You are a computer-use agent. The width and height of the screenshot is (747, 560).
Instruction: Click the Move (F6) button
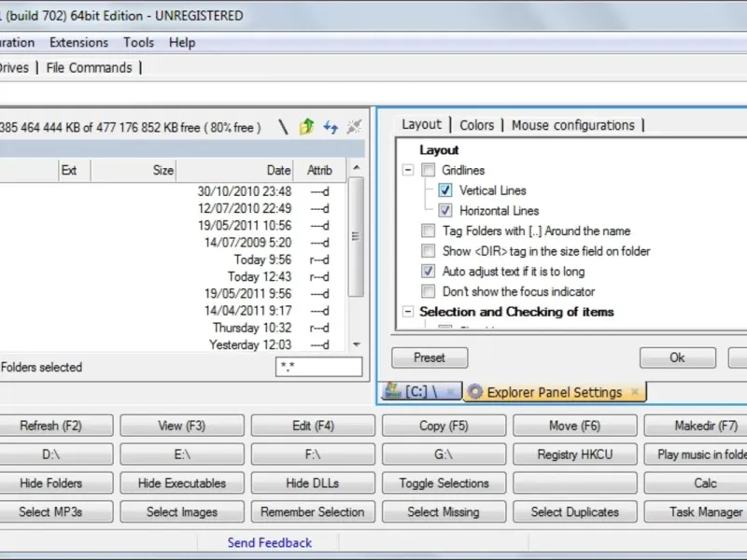click(x=575, y=426)
